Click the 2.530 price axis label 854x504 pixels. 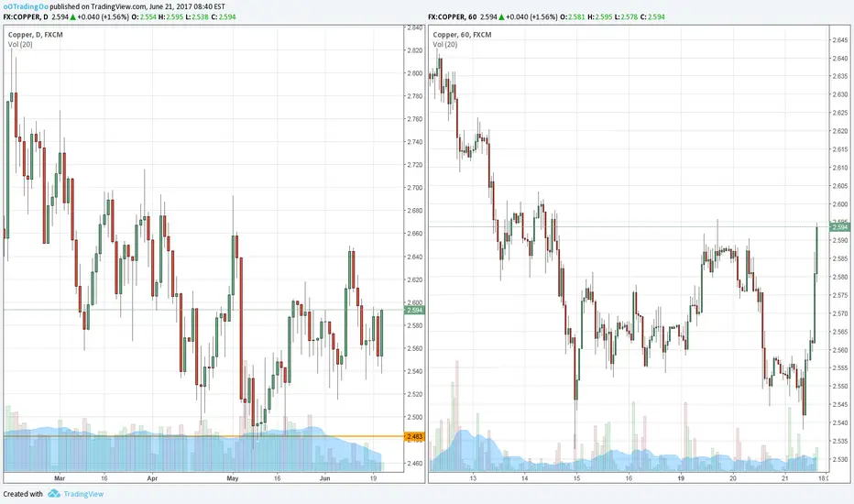pyautogui.click(x=840, y=459)
